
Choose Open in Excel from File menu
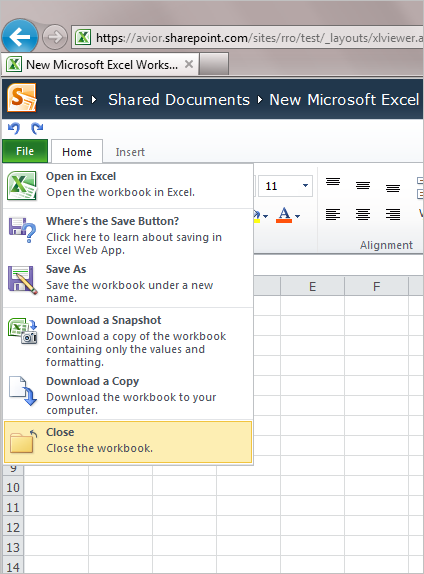click(x=128, y=185)
